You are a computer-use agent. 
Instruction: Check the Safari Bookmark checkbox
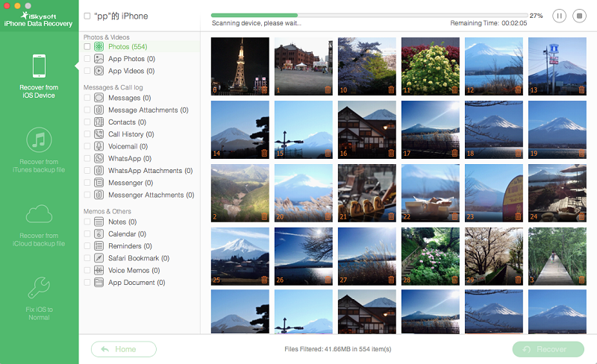point(87,258)
